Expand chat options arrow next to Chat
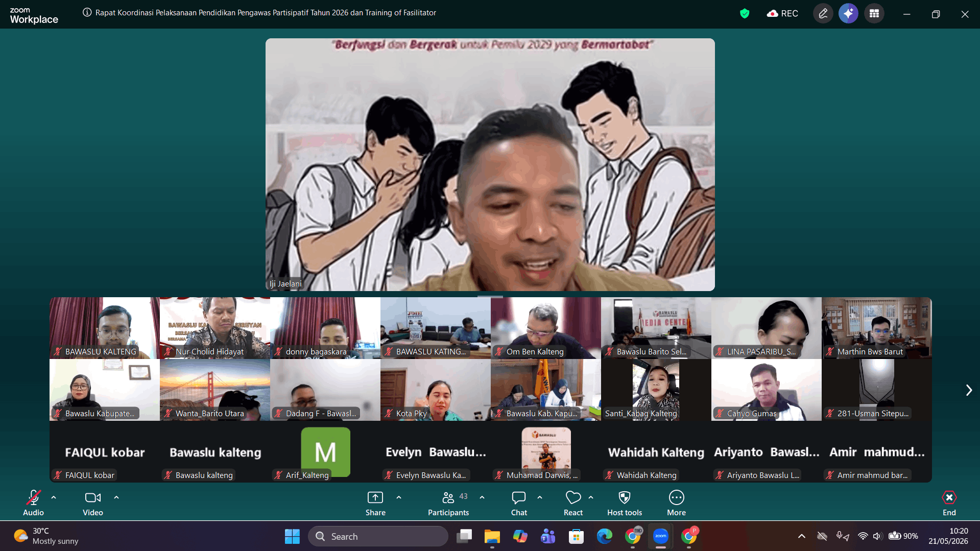The image size is (980, 551). click(540, 497)
